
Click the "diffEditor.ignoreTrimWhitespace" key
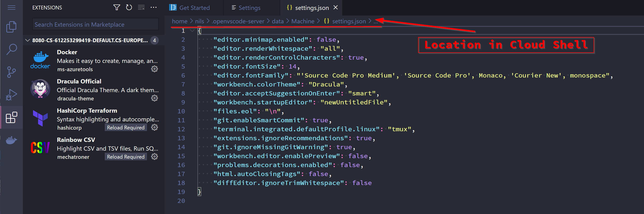tap(278, 183)
